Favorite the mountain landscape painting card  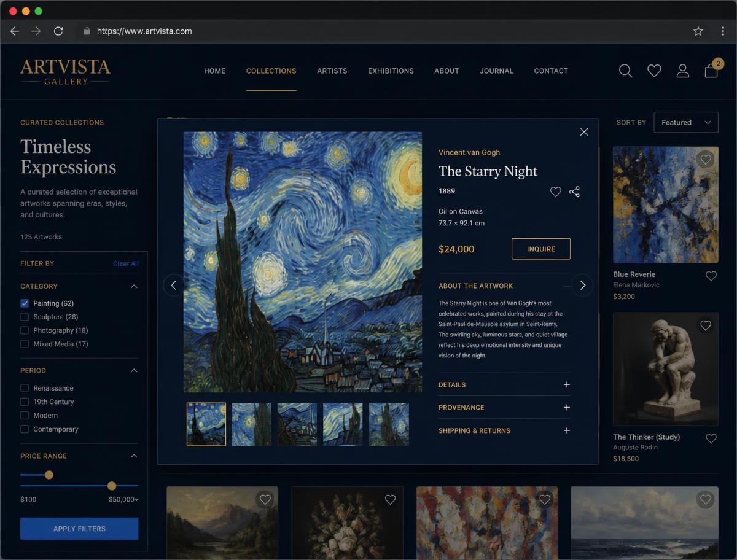265,500
